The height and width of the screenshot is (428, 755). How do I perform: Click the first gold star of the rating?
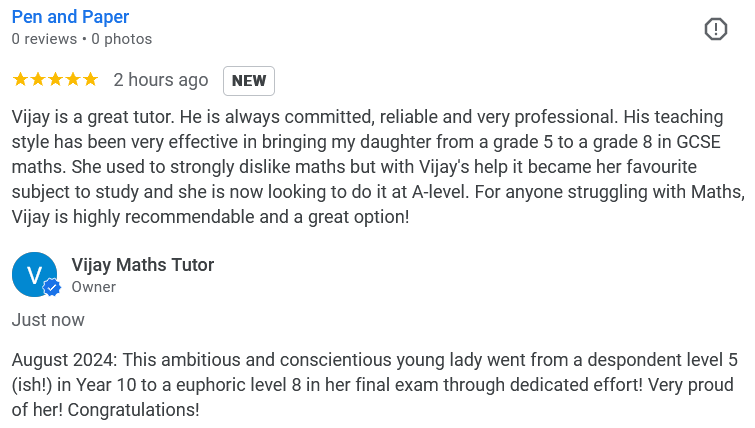[x=21, y=79]
